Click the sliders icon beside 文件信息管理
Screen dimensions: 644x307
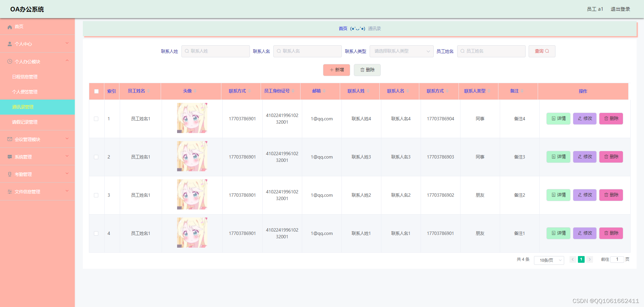click(9, 191)
